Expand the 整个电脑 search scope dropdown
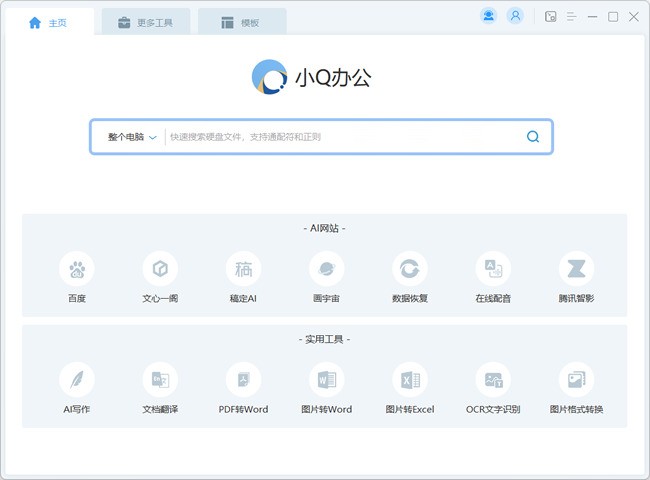The height and width of the screenshot is (480, 650). [132, 137]
